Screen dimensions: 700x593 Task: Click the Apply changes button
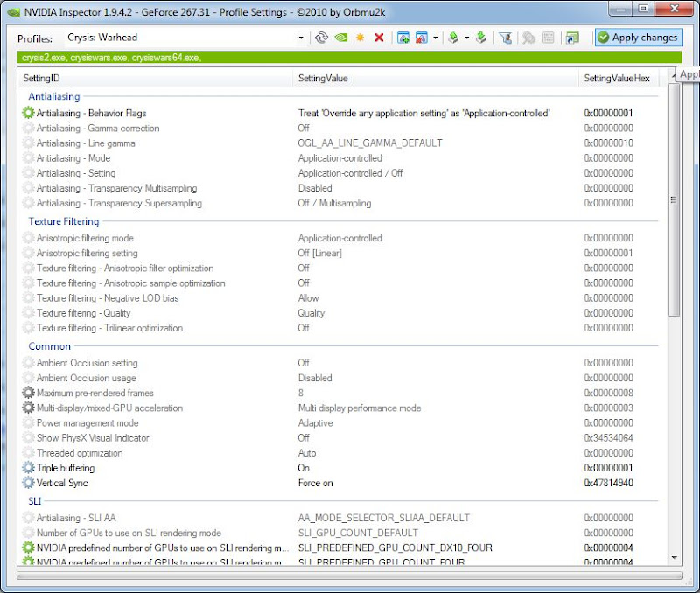pos(639,38)
